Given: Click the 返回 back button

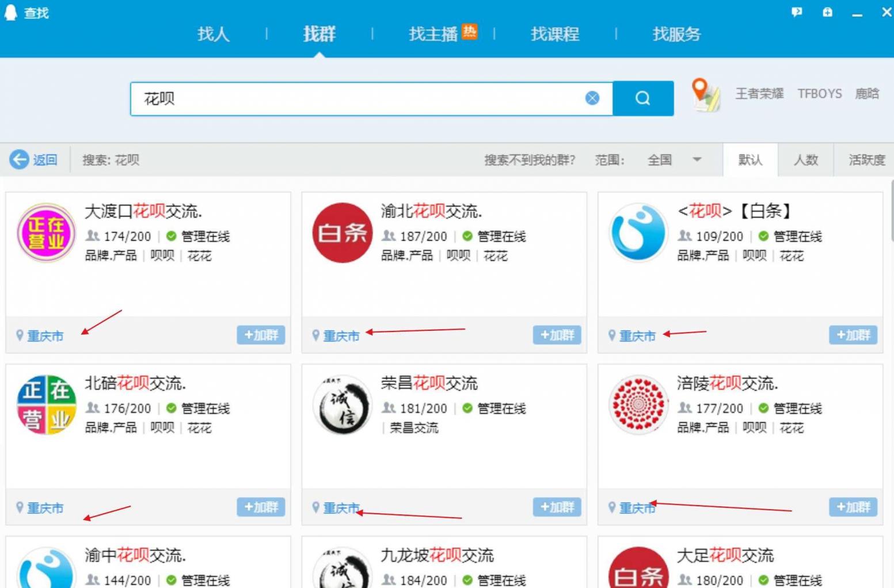Looking at the screenshot, I should (x=33, y=160).
